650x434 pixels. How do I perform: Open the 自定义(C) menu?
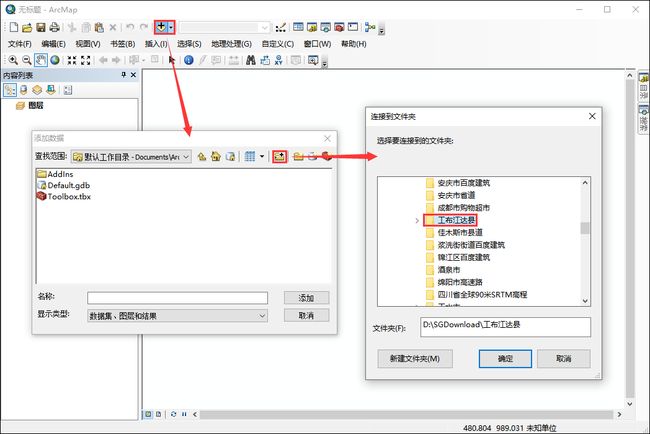click(x=277, y=44)
